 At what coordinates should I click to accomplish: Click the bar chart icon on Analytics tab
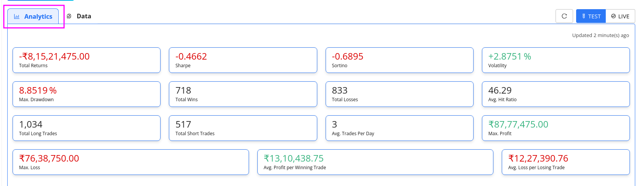click(x=17, y=16)
